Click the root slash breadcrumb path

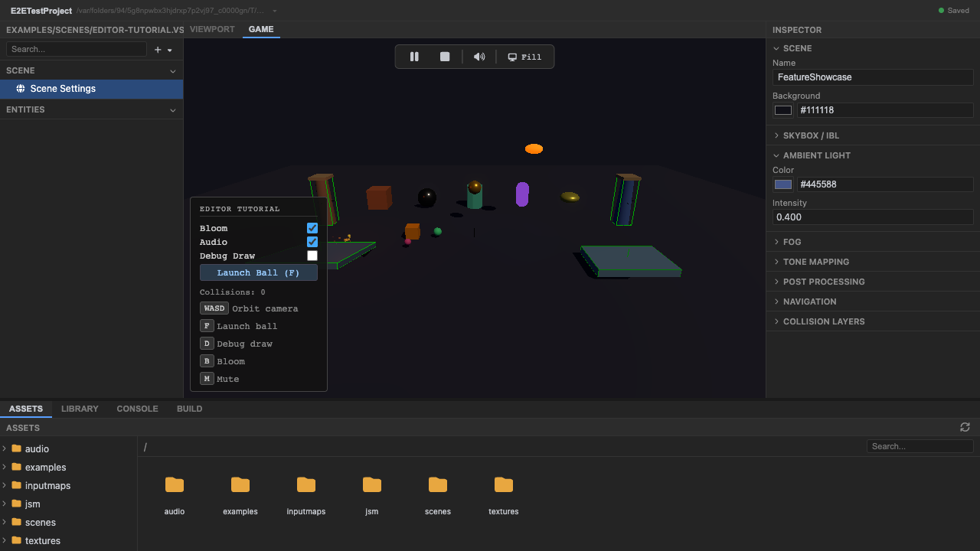pos(145,447)
